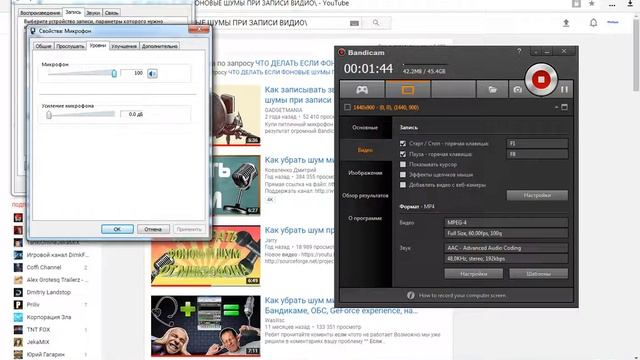
Task: Open Изображения section in Bandicam sidebar
Action: click(x=365, y=173)
